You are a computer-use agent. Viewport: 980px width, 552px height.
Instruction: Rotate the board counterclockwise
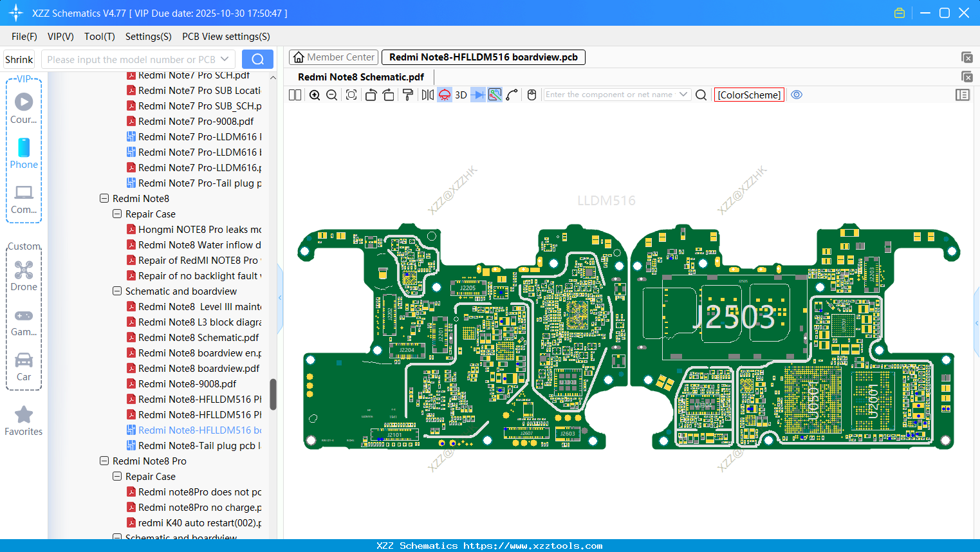[371, 95]
